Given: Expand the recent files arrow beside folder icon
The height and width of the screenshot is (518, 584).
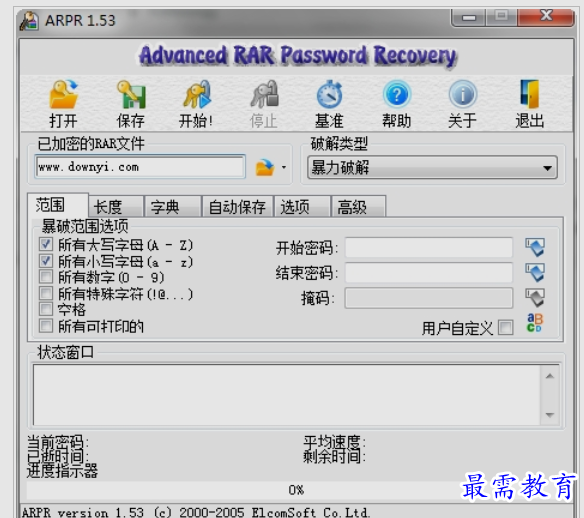Looking at the screenshot, I should point(284,168).
